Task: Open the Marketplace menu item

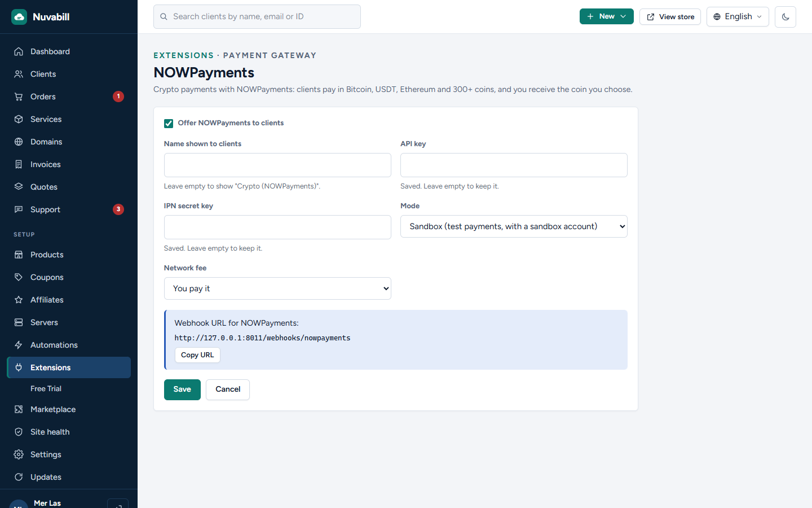Action: pos(69,409)
